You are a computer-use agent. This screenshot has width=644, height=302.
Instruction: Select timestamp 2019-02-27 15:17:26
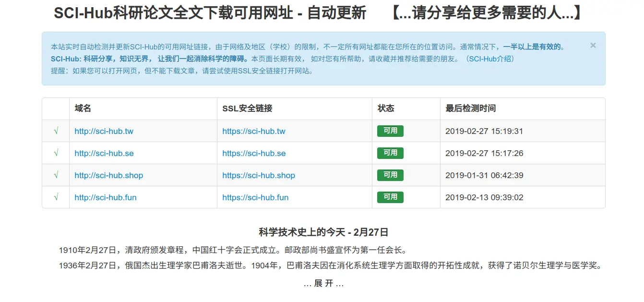pos(484,153)
